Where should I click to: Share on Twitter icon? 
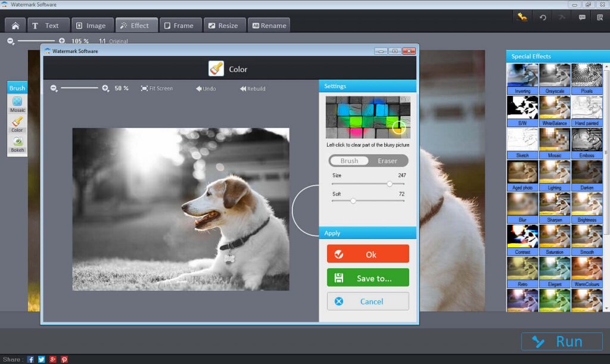(42, 359)
